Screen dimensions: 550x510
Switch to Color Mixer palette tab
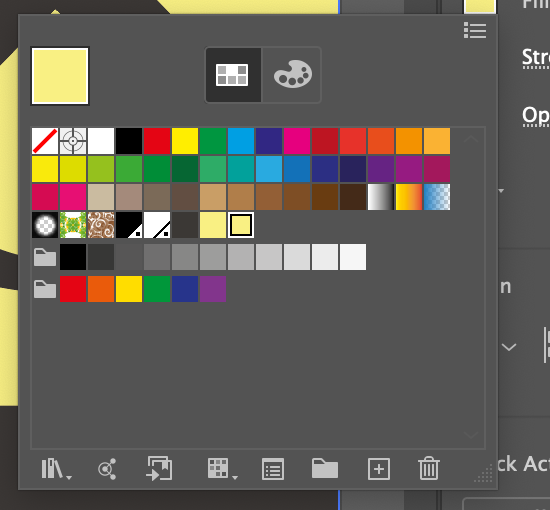click(x=292, y=75)
